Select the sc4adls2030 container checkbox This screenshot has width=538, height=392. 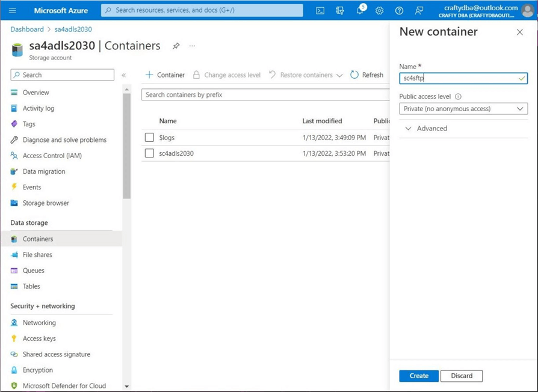149,153
